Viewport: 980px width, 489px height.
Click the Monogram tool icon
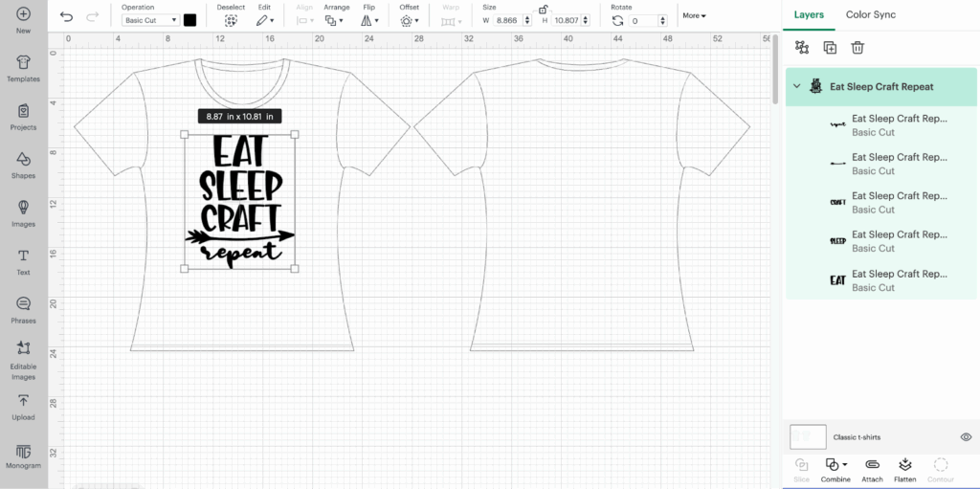coord(23,455)
